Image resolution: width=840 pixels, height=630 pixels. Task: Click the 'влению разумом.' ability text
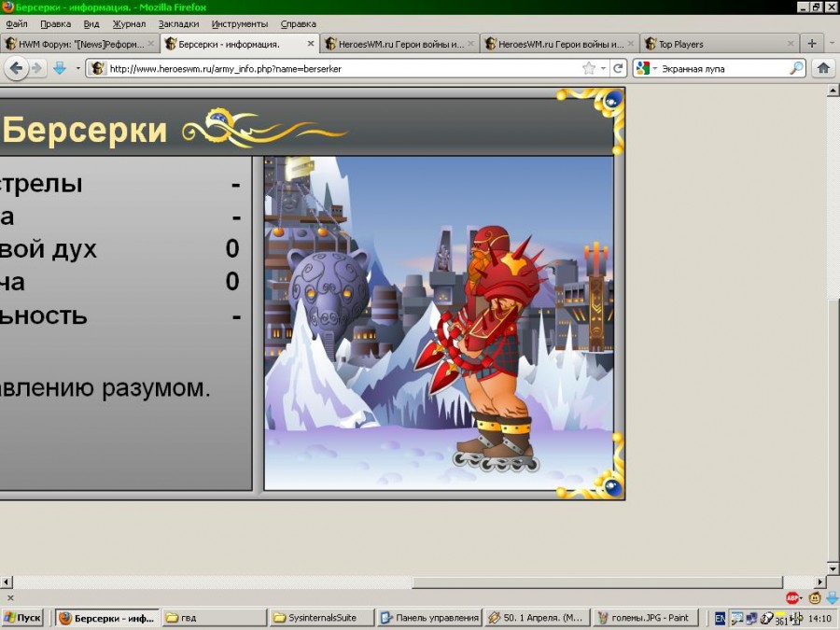[x=105, y=388]
